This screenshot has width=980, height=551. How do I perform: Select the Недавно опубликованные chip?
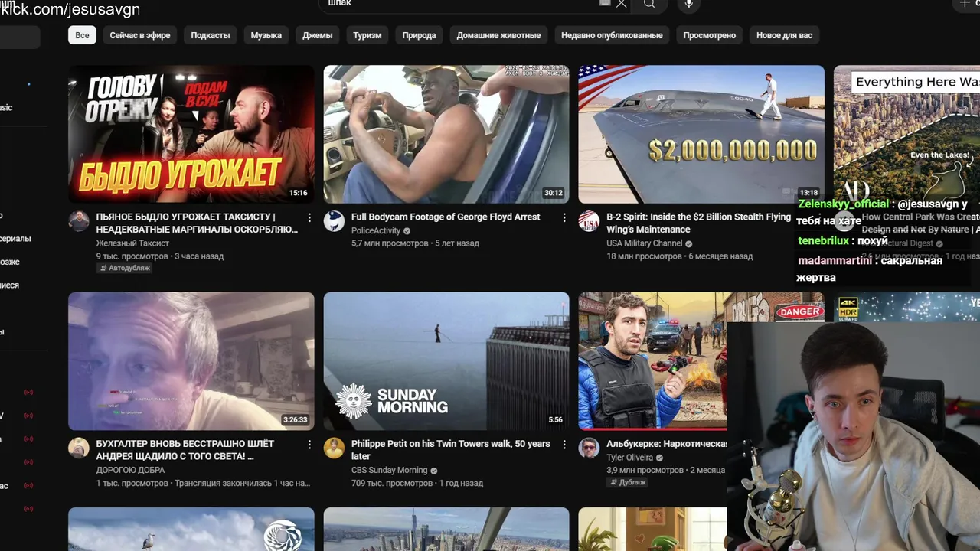(612, 35)
